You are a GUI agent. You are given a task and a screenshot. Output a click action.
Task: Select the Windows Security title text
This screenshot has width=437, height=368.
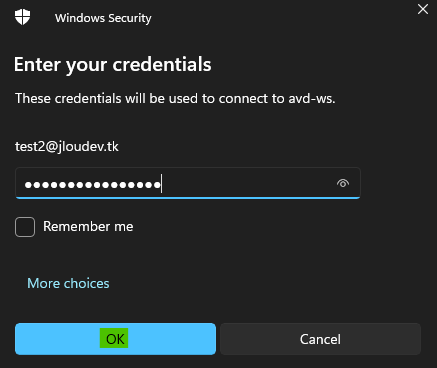point(103,18)
